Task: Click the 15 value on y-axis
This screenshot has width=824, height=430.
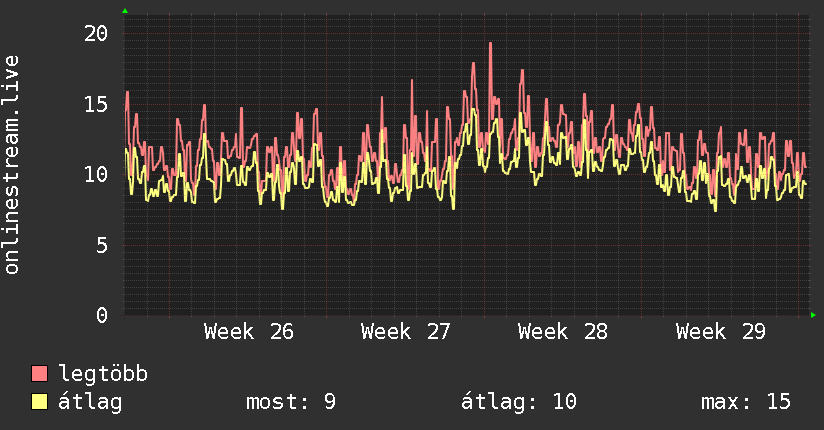Action: [x=96, y=104]
